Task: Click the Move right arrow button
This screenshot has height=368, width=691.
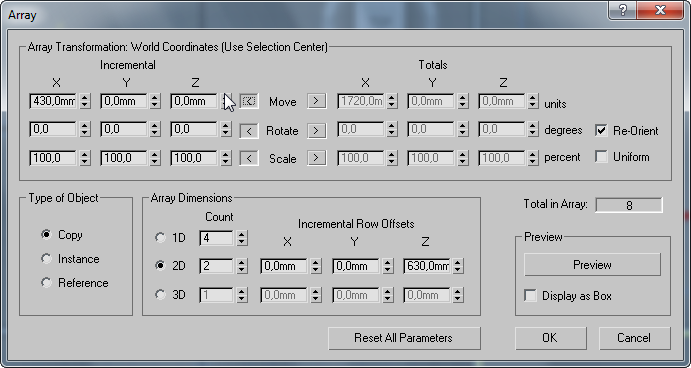Action: (316, 101)
